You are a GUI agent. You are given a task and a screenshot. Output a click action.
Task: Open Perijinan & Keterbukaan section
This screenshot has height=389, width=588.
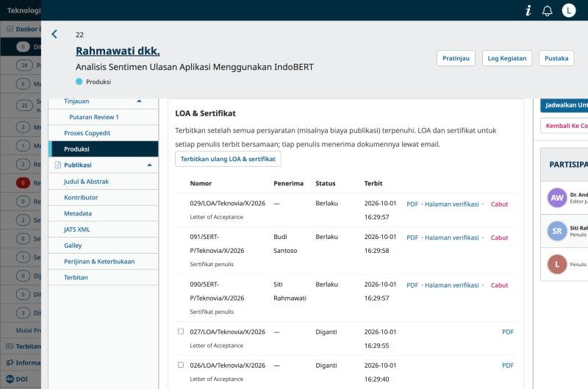pos(103,262)
